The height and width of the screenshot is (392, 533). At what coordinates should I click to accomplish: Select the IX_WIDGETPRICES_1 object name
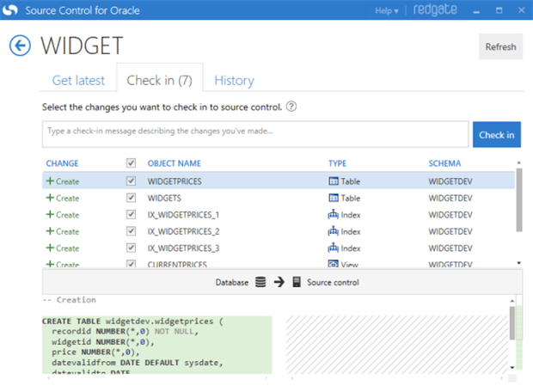tap(183, 215)
